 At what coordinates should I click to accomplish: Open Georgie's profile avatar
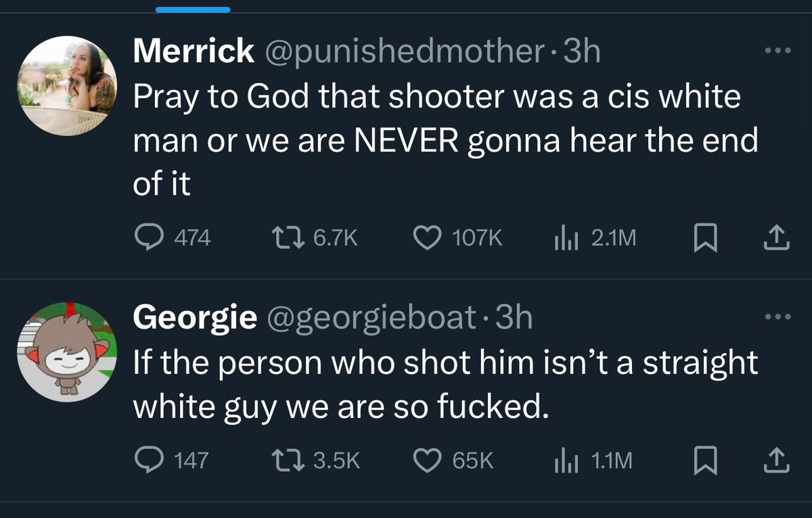click(x=67, y=352)
